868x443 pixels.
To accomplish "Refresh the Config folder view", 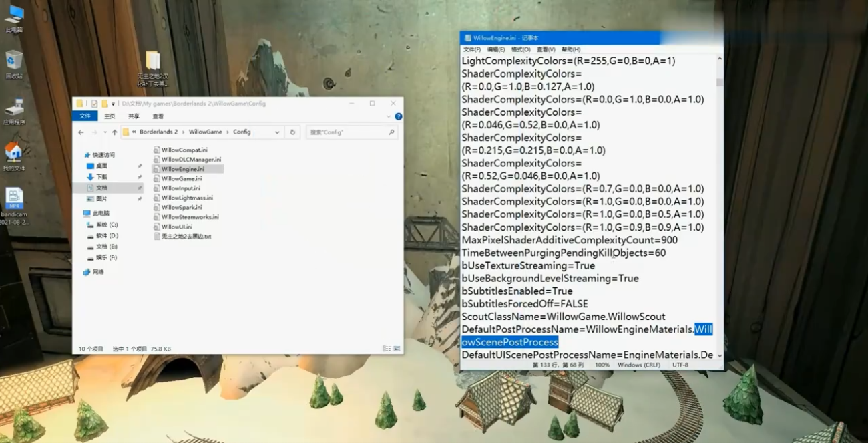I will click(292, 132).
